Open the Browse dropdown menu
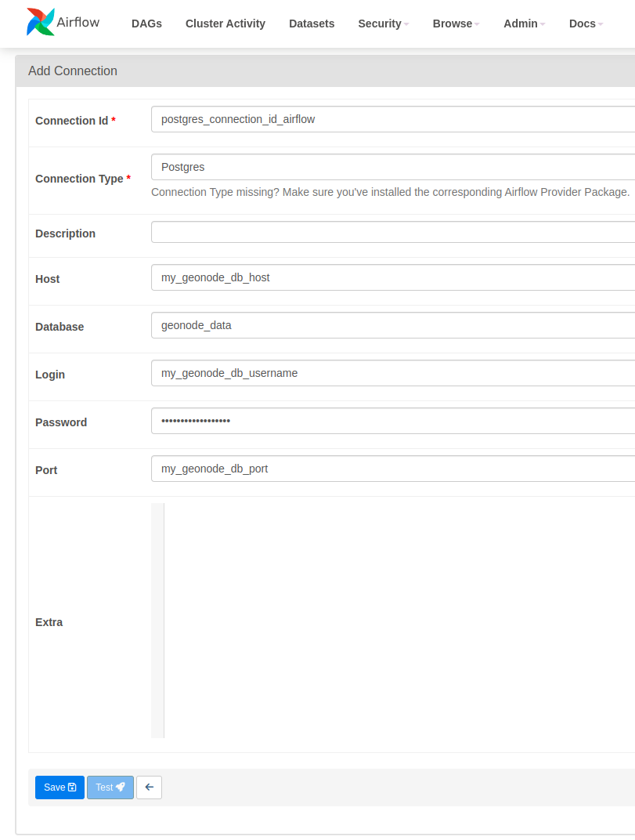The image size is (635, 840). coord(456,24)
